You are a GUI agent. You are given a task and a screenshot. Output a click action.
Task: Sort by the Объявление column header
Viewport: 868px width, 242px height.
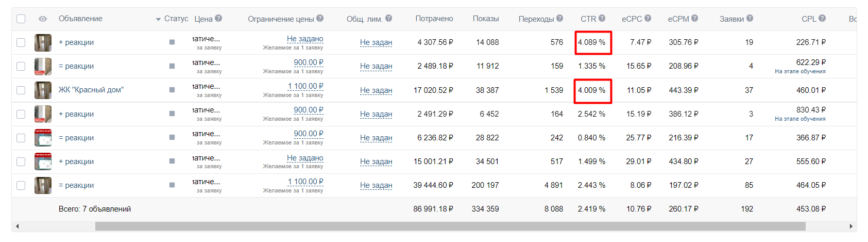pyautogui.click(x=80, y=19)
